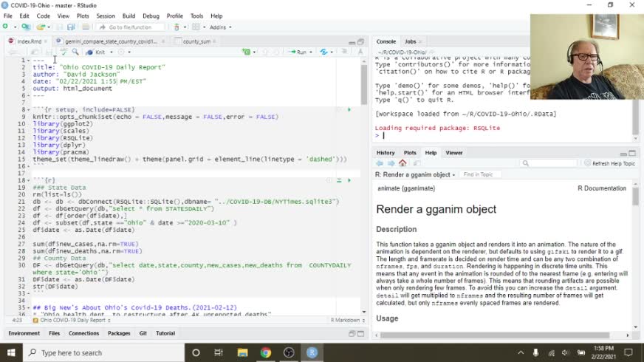The image size is (644, 362).
Task: Open the Addins dropdown
Action: (220, 27)
